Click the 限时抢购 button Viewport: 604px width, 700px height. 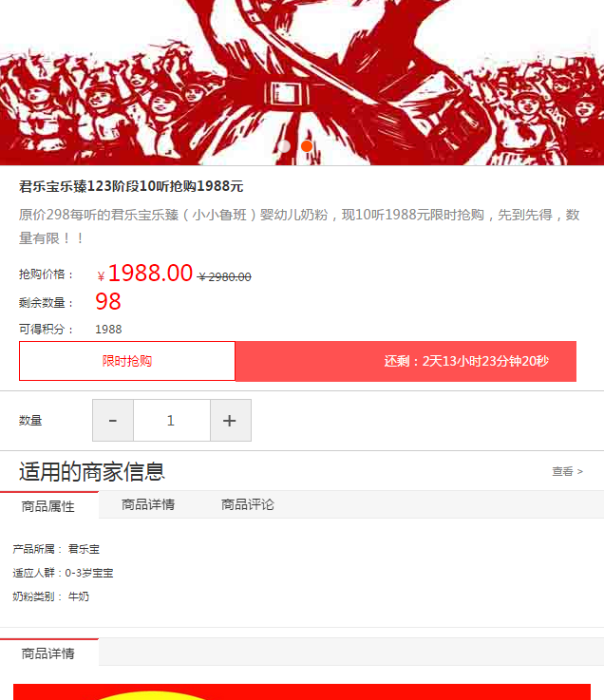point(127,361)
